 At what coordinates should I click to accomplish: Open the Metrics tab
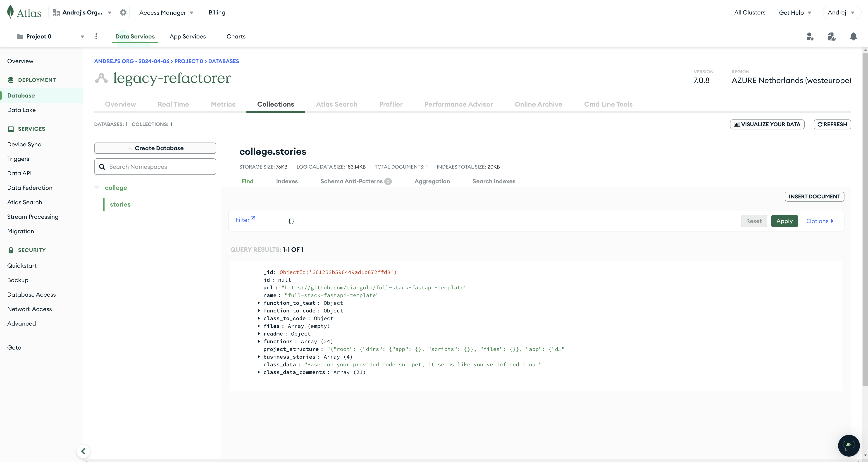[x=223, y=104]
